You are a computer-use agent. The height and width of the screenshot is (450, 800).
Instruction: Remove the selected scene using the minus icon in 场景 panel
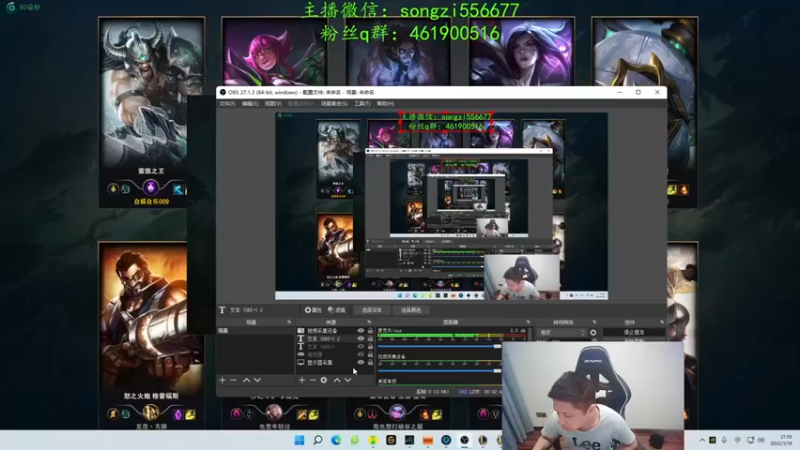click(x=234, y=380)
